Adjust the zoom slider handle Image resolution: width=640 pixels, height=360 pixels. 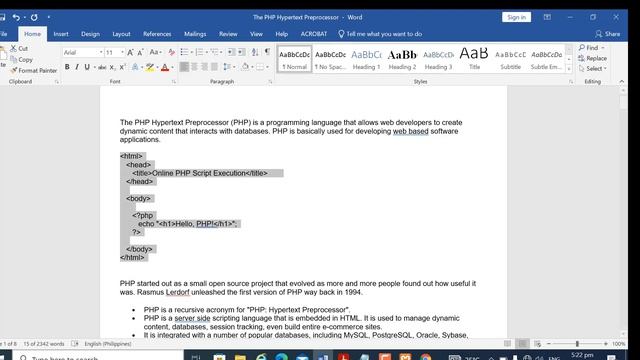[577, 344]
